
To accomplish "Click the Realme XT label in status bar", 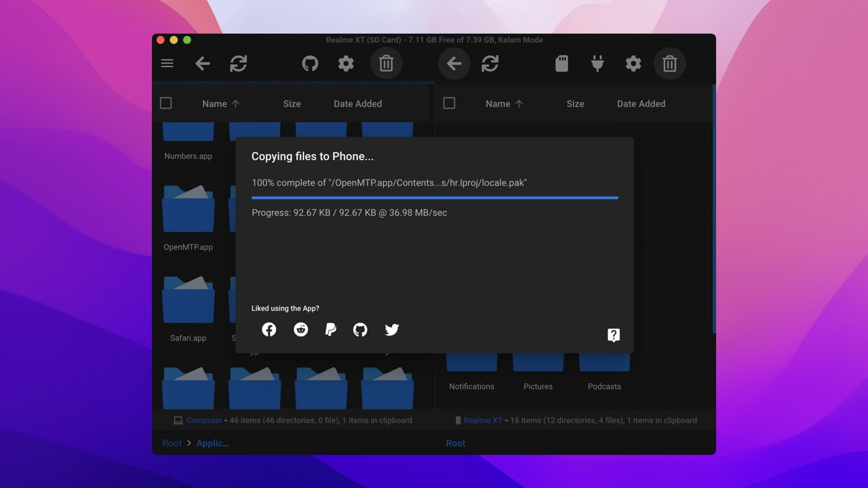I will [483, 420].
